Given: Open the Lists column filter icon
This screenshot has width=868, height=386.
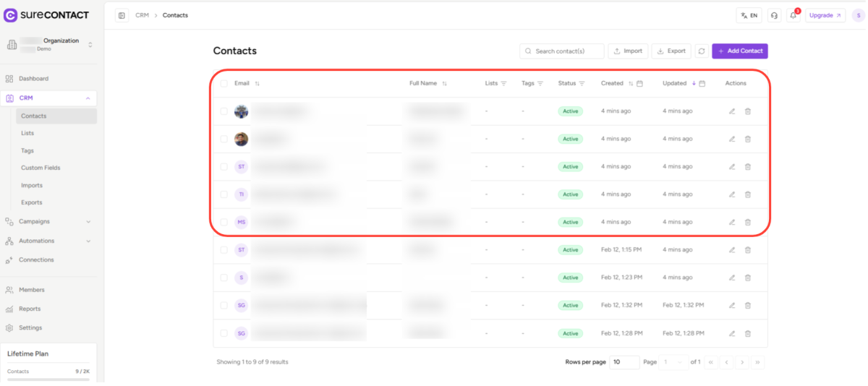Looking at the screenshot, I should pos(503,84).
